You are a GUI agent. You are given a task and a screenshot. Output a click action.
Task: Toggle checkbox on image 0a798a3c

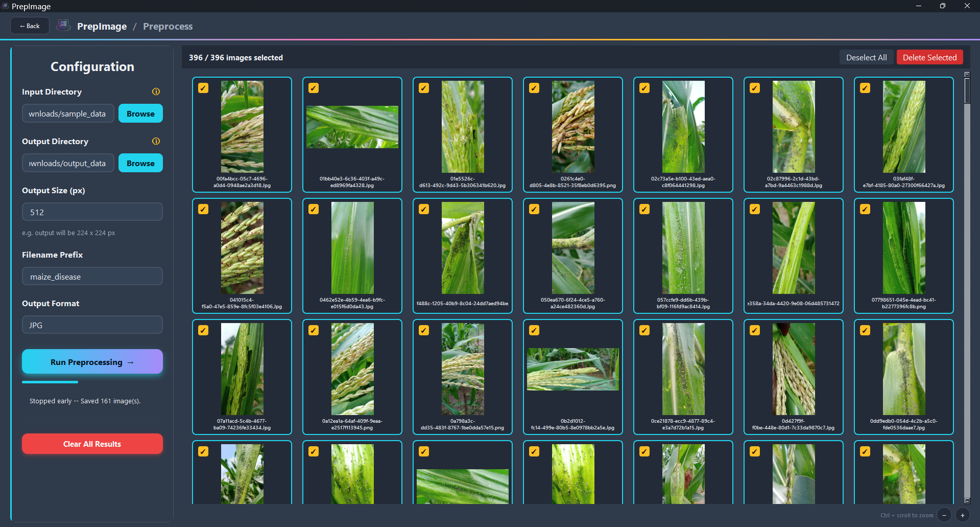[424, 330]
